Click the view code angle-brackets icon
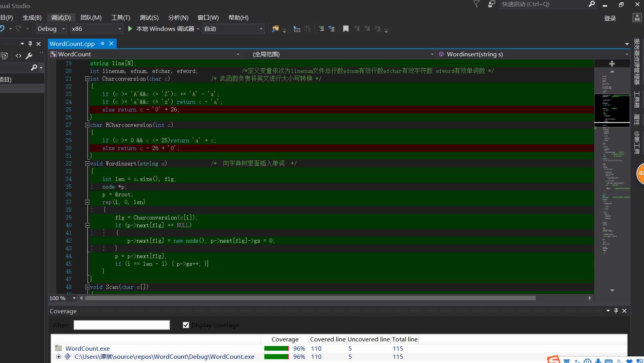This screenshot has height=363, width=644. (18, 56)
